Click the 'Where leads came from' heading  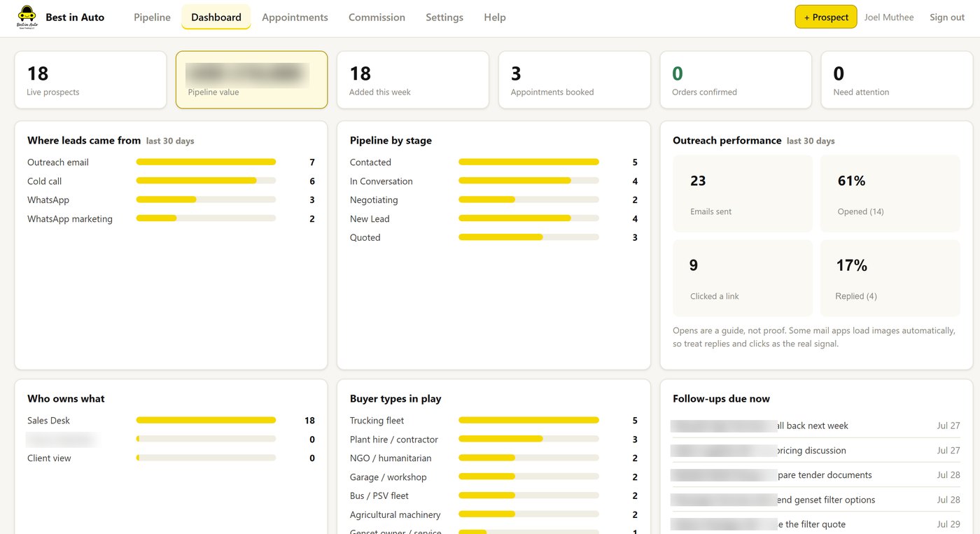click(x=84, y=141)
